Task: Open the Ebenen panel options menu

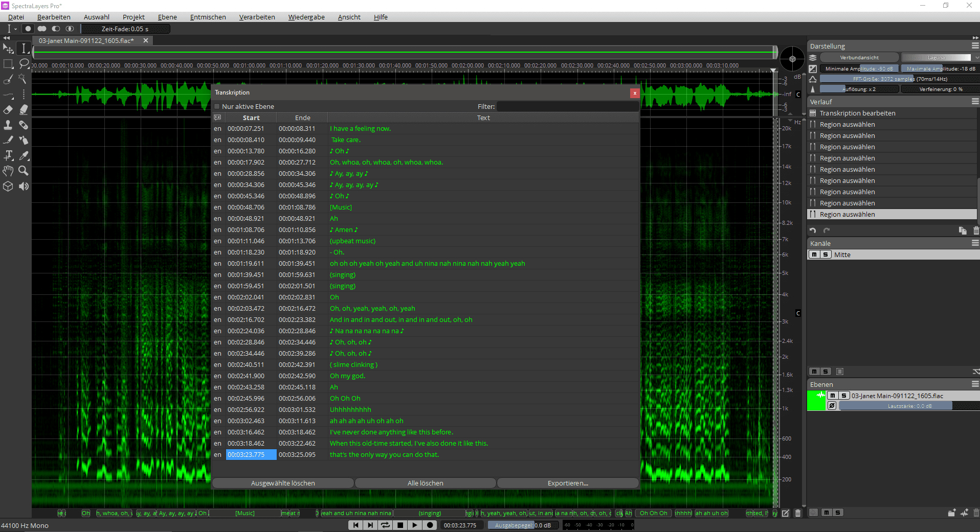Action: click(975, 384)
